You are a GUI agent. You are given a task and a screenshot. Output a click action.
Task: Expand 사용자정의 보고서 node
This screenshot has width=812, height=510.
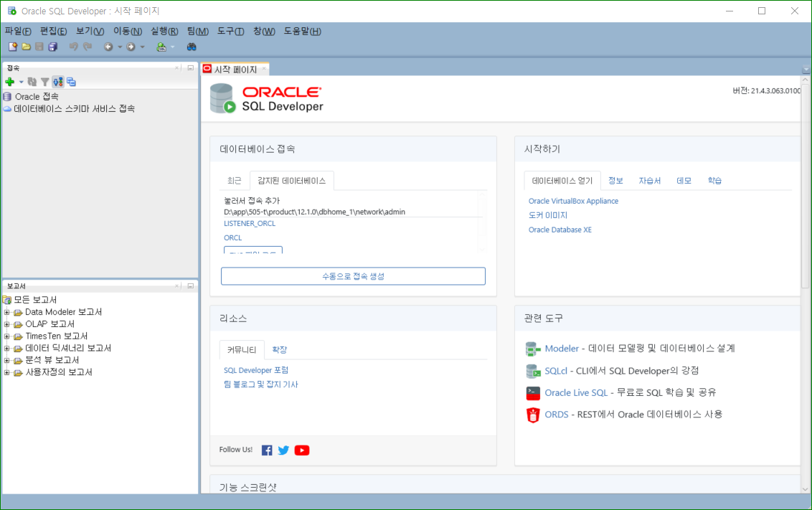pyautogui.click(x=6, y=372)
